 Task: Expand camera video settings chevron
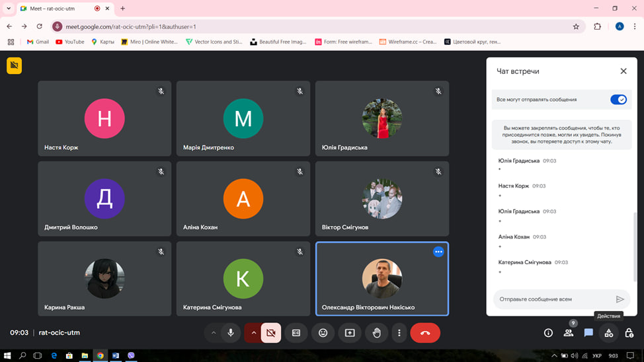point(253,333)
